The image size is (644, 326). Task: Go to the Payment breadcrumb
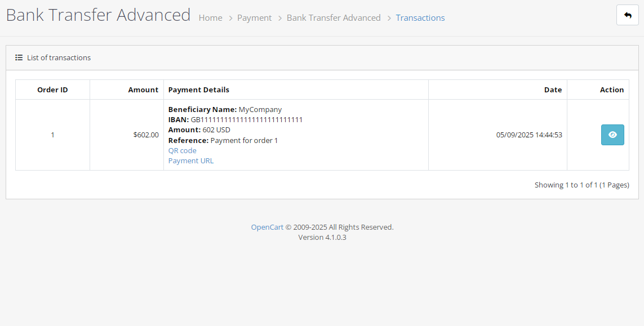click(x=254, y=17)
